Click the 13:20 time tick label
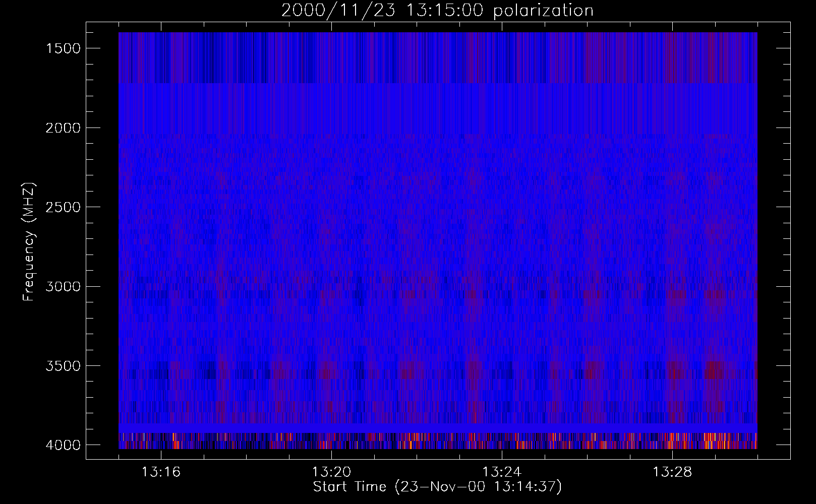This screenshot has height=504, width=816. click(x=331, y=472)
